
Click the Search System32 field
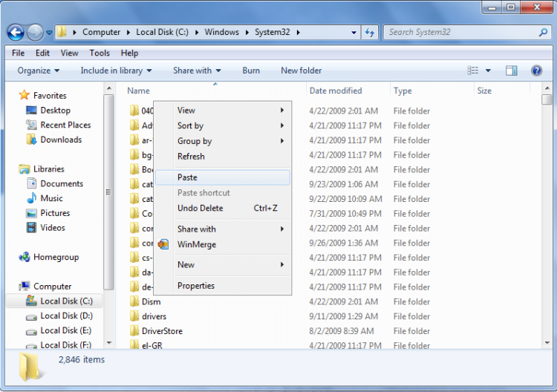(468, 33)
